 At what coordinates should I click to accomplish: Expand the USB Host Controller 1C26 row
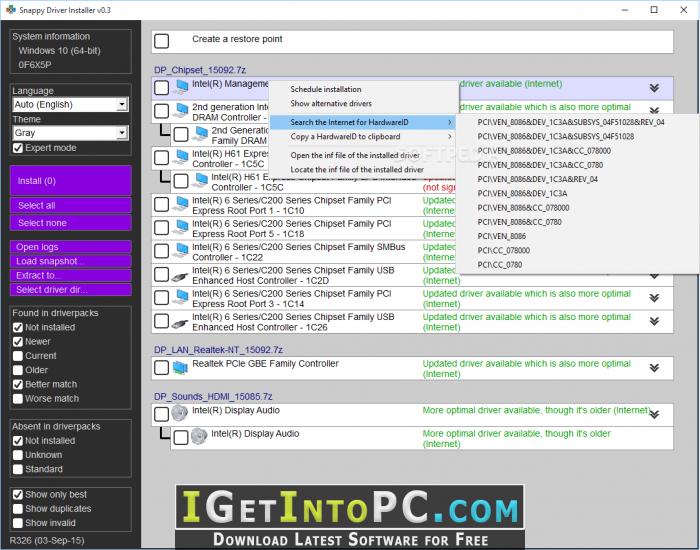[x=654, y=321]
